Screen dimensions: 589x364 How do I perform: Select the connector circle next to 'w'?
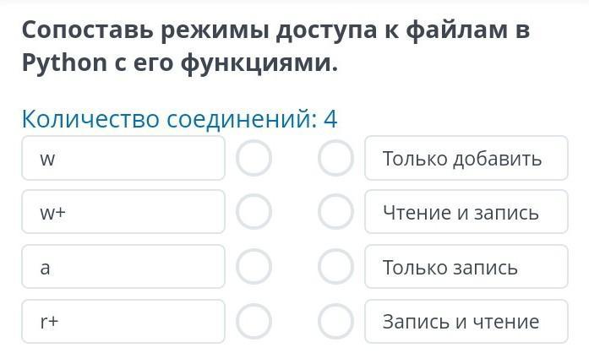click(x=254, y=158)
